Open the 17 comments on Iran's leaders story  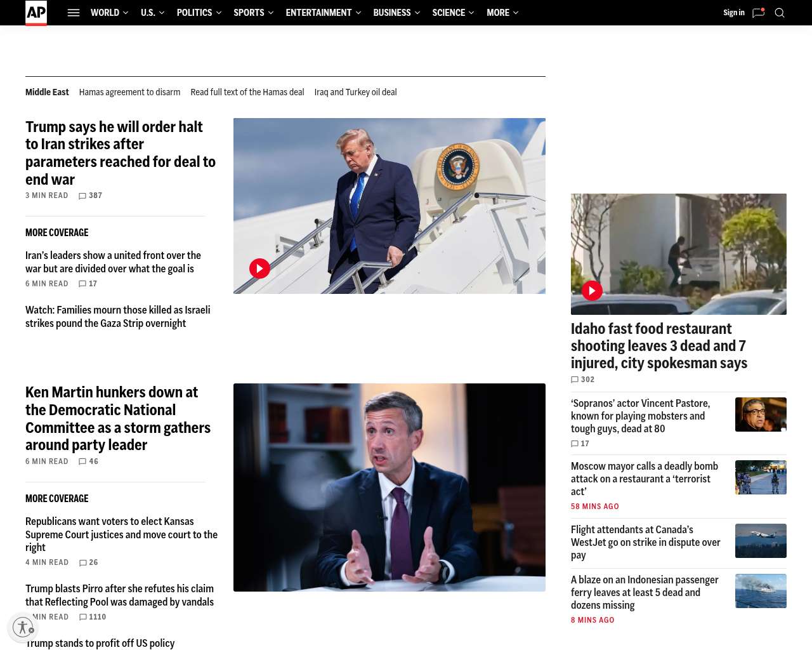pyautogui.click(x=88, y=284)
